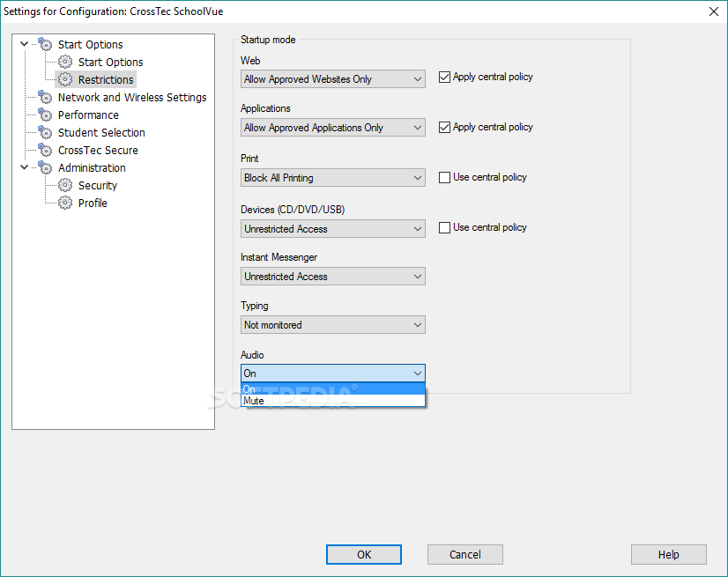728x577 pixels.
Task: Open the Typing monitoring dropdown
Action: [x=333, y=324]
